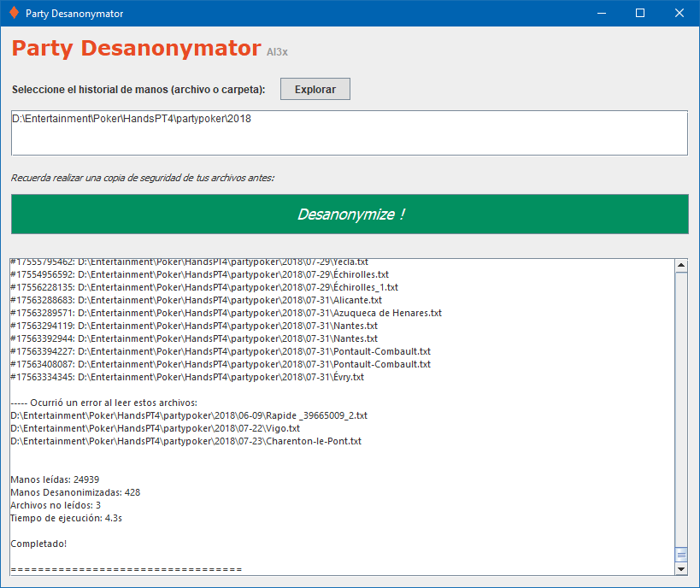Click the log scrollbar up arrow

[681, 265]
